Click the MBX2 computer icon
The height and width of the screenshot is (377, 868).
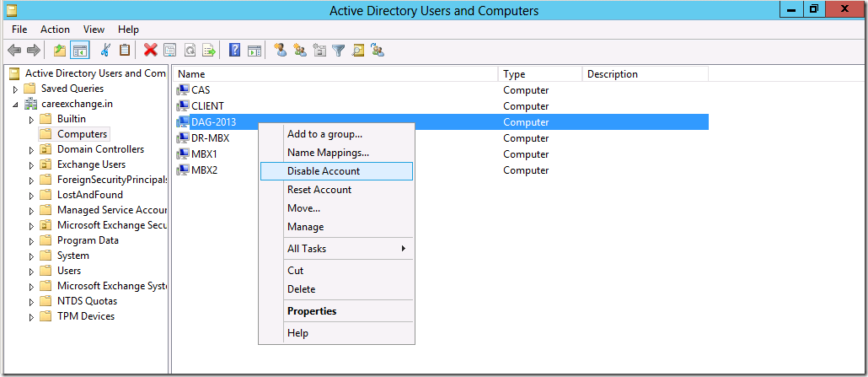[x=183, y=170]
